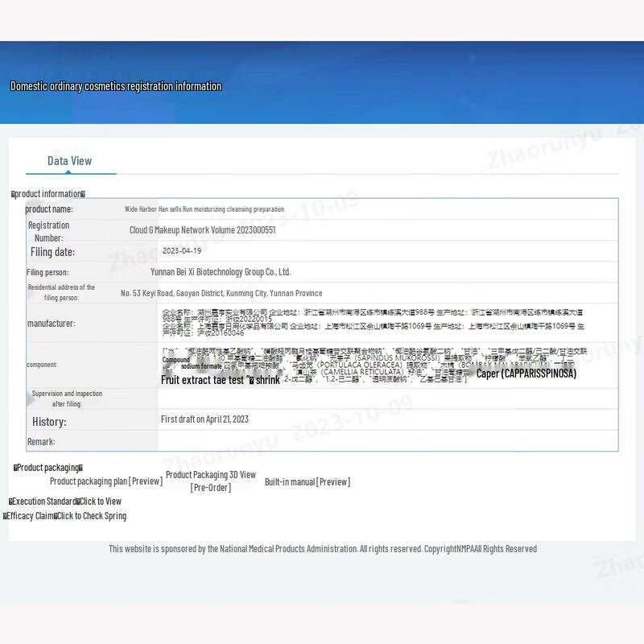Click the filing date value 2023-04-19

[x=181, y=251]
